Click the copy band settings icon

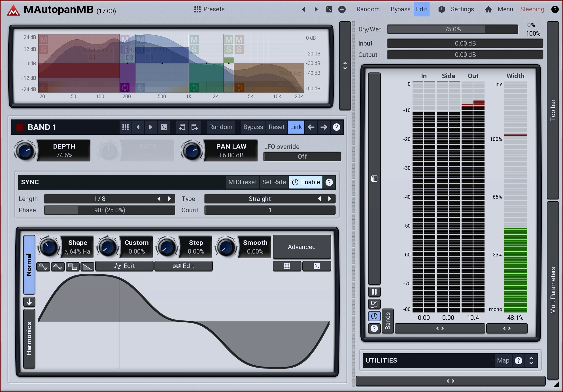[x=182, y=127]
